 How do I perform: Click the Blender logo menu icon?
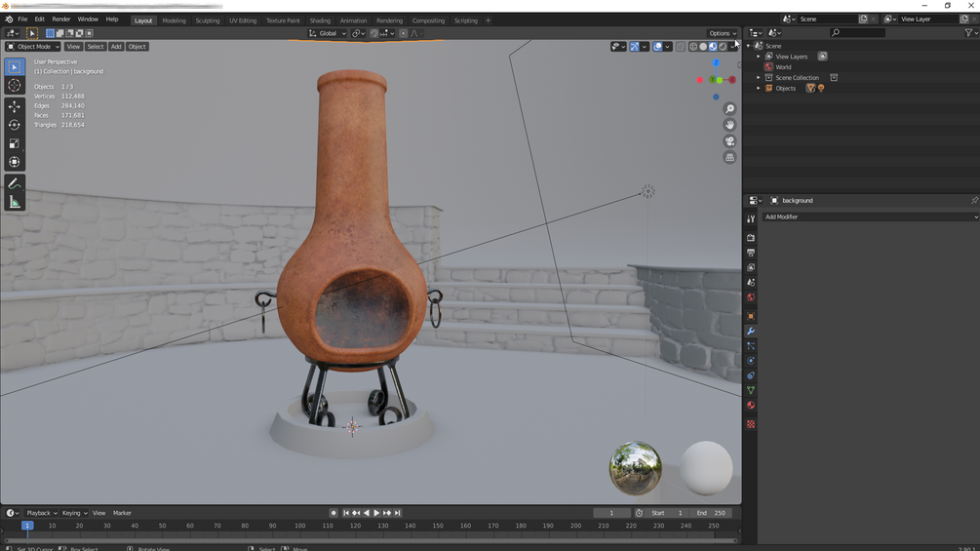pyautogui.click(x=9, y=20)
